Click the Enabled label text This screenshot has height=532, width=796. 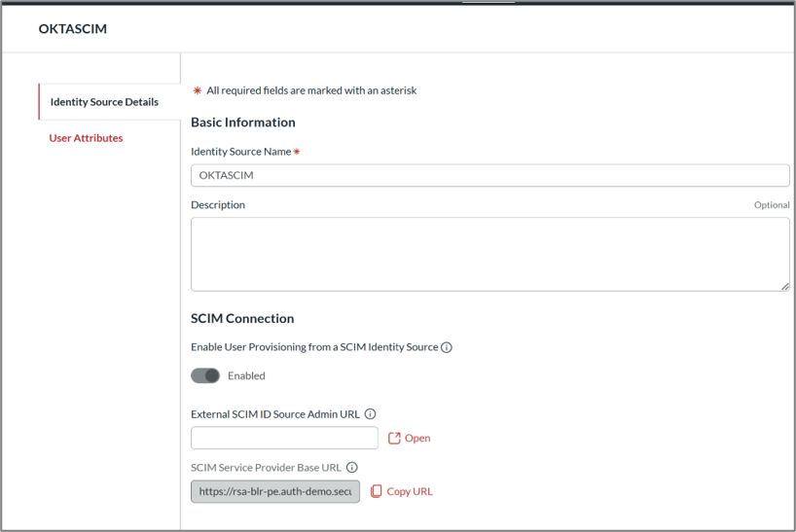[x=246, y=375]
